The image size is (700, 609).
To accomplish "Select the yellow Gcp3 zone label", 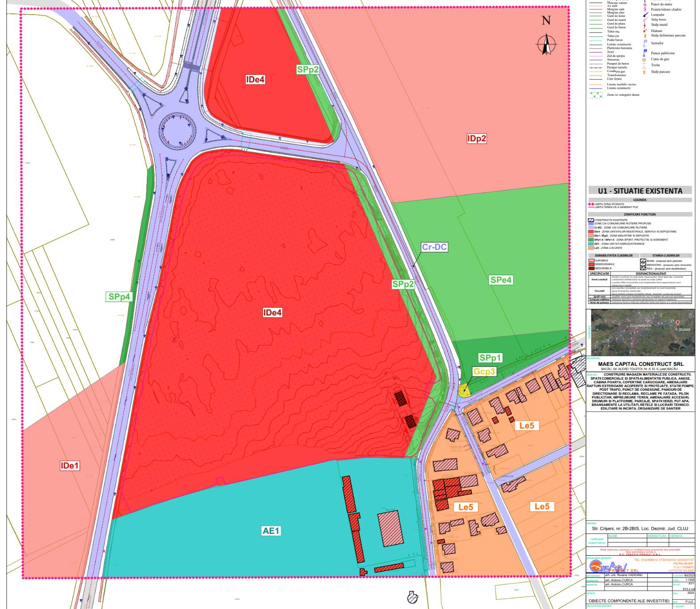I will (484, 371).
